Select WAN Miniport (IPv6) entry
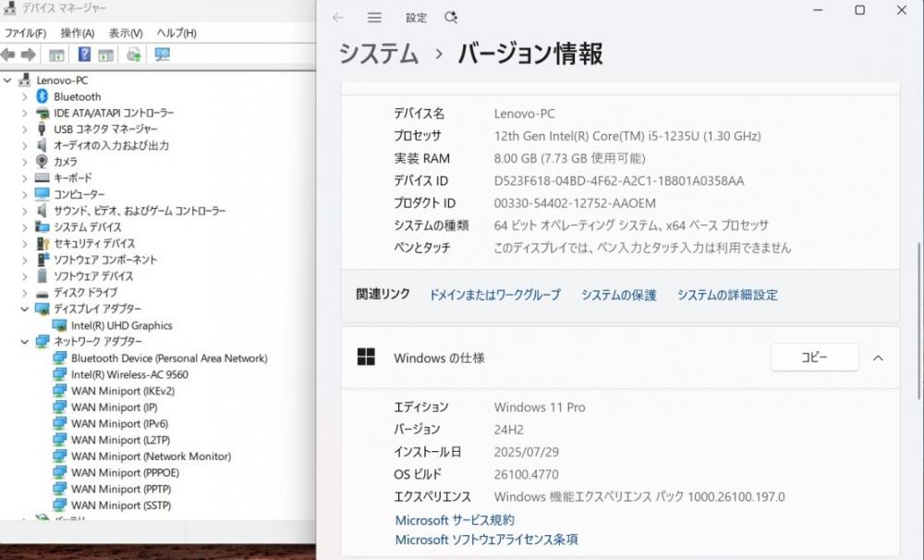The width and height of the screenshot is (924, 560). 119,423
